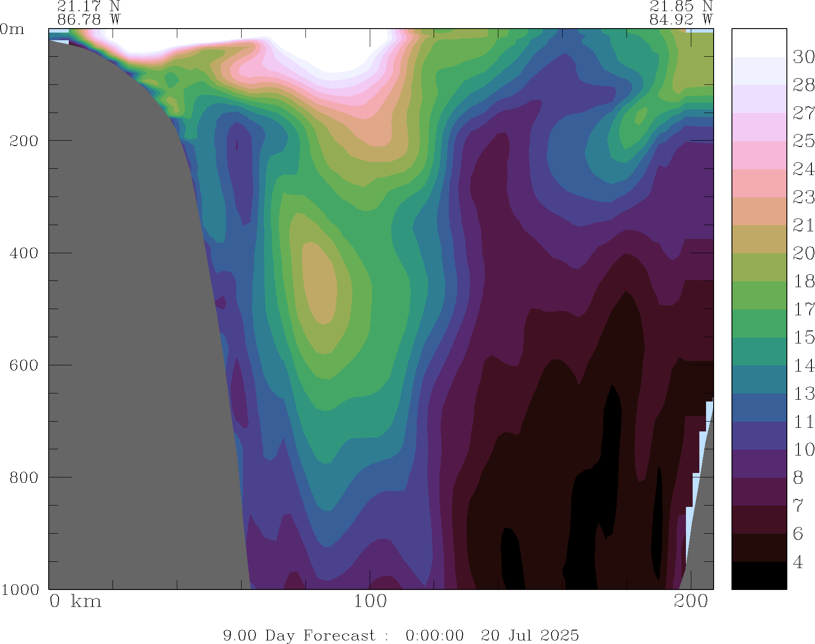This screenshot has height=644, width=815.
Task: Click the black swatch at color bar bottom
Action: (759, 576)
